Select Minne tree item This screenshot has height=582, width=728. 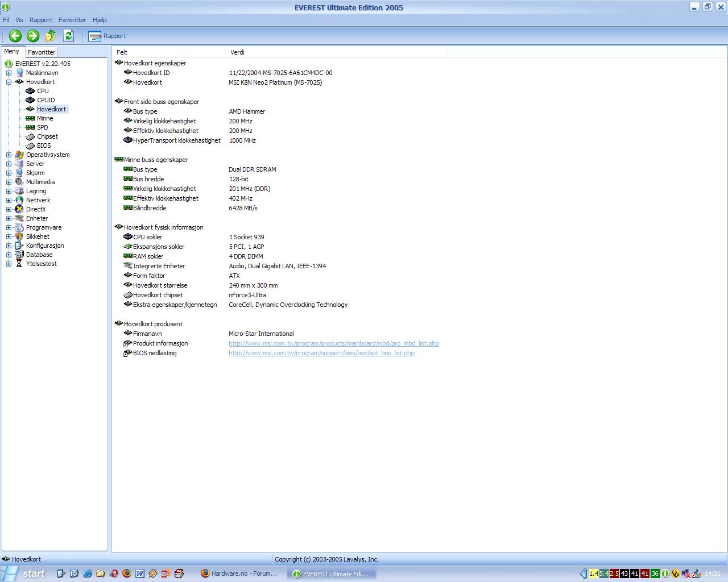pyautogui.click(x=45, y=118)
